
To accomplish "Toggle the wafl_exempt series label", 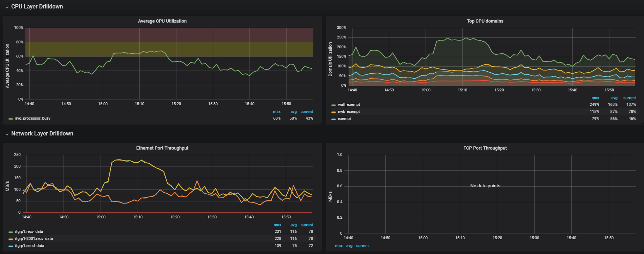I will click(349, 105).
